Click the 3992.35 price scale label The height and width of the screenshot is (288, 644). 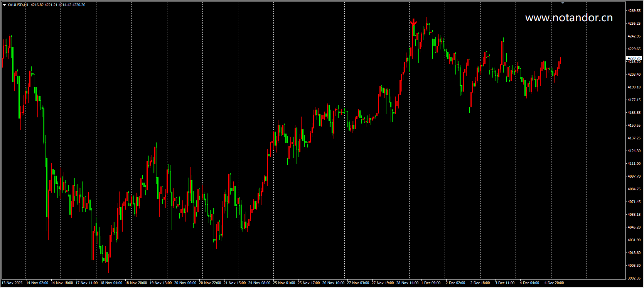pos(634,278)
